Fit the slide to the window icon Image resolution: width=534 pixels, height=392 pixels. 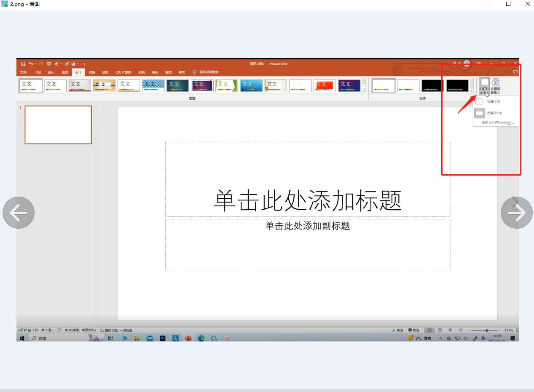517,331
